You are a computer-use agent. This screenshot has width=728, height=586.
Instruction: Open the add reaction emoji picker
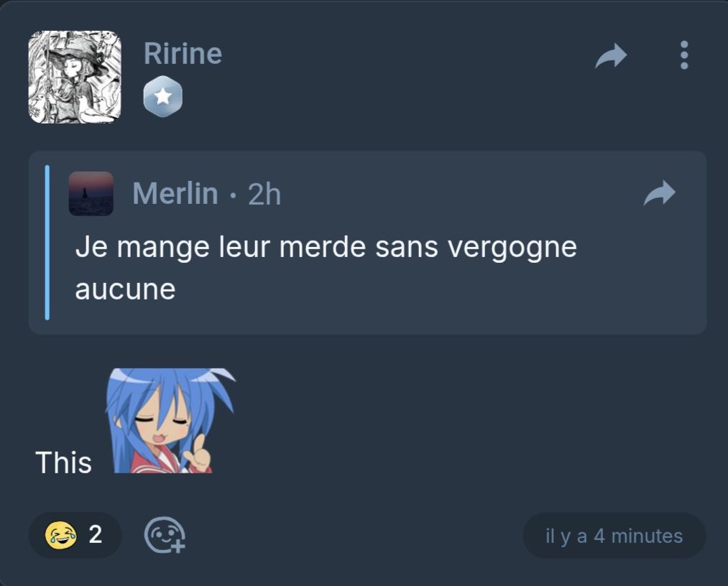165,536
